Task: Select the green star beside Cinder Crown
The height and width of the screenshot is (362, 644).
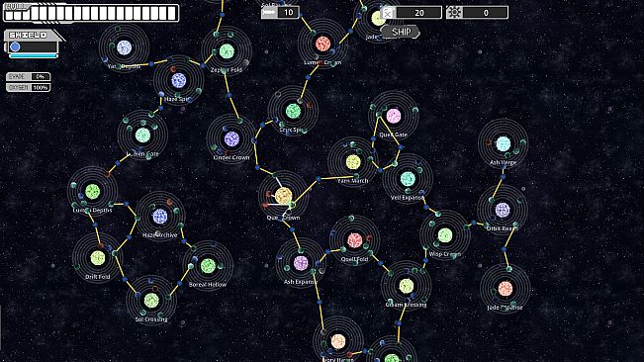Action: [x=293, y=111]
